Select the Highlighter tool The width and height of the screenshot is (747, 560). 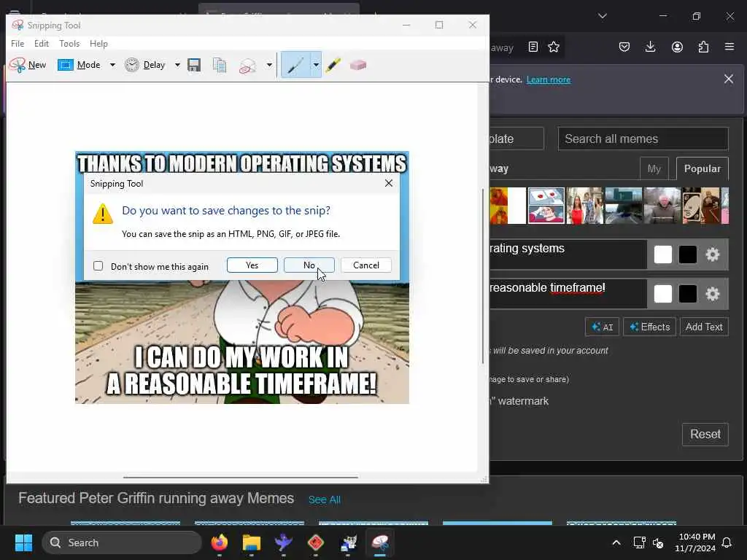click(333, 65)
